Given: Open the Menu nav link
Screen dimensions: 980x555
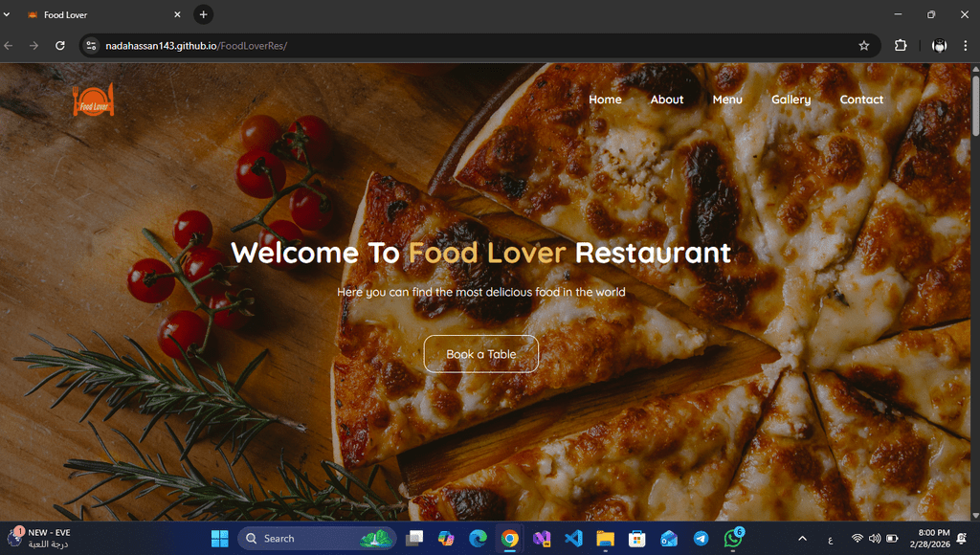Looking at the screenshot, I should pyautogui.click(x=726, y=100).
